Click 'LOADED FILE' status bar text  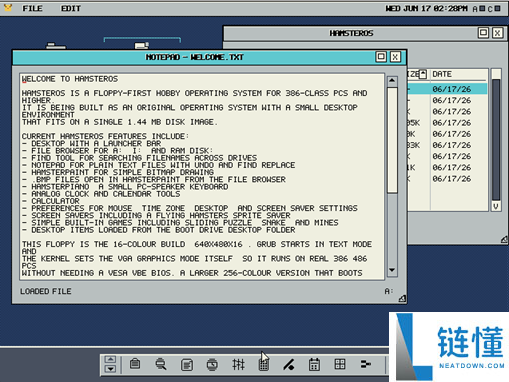tap(46, 291)
